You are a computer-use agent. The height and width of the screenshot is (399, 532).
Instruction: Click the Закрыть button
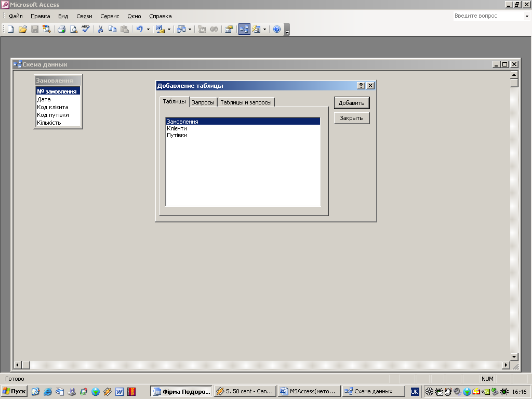pos(352,118)
